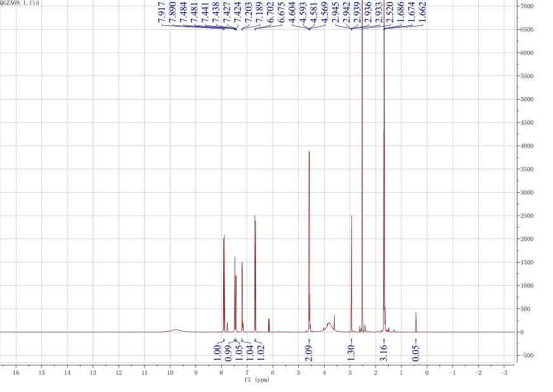The width and height of the screenshot is (553, 392).
Task: Select the 7.890 peak label
Action: pyautogui.click(x=173, y=12)
